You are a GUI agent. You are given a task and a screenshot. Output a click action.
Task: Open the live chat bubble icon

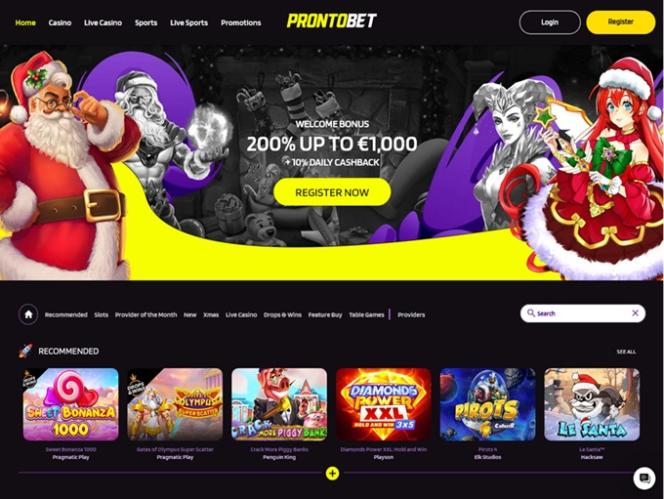coord(644,478)
